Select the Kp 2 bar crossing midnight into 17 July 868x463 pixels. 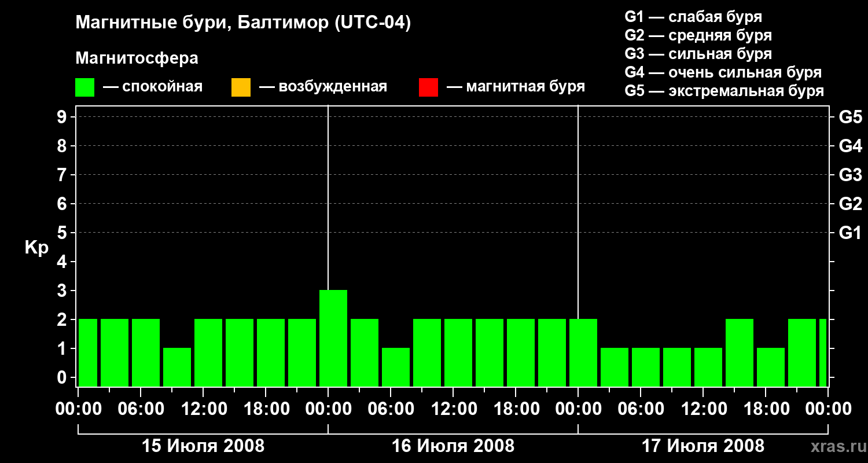(583, 352)
